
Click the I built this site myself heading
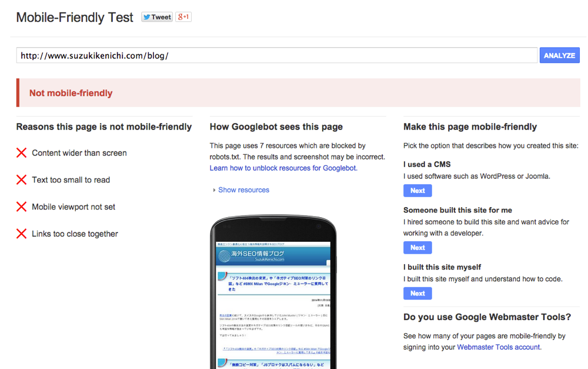click(442, 267)
